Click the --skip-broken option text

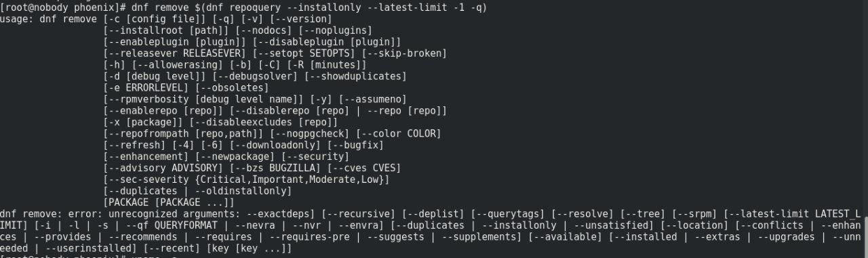click(405, 54)
